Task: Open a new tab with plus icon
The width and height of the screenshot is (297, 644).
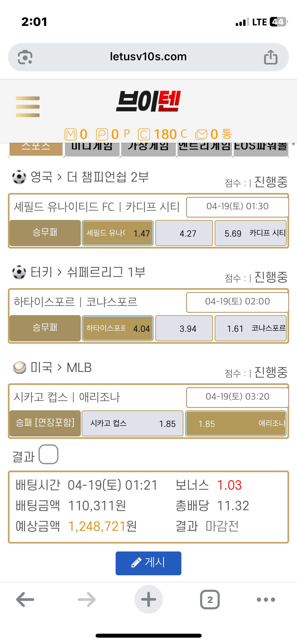Action: (x=148, y=599)
